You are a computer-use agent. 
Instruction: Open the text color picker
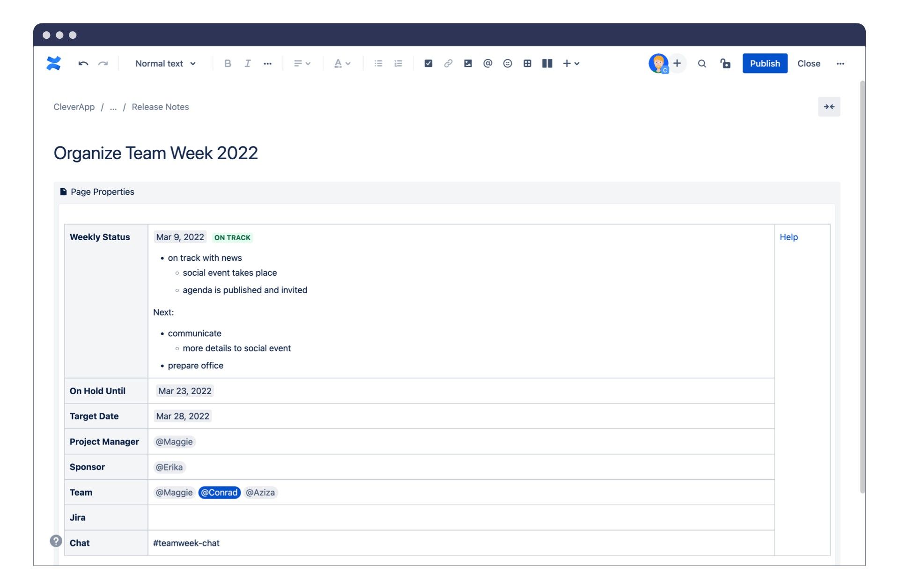click(342, 64)
